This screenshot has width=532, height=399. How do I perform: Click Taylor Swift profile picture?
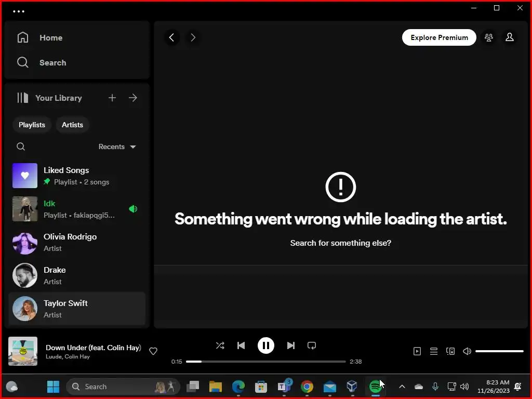click(x=25, y=309)
